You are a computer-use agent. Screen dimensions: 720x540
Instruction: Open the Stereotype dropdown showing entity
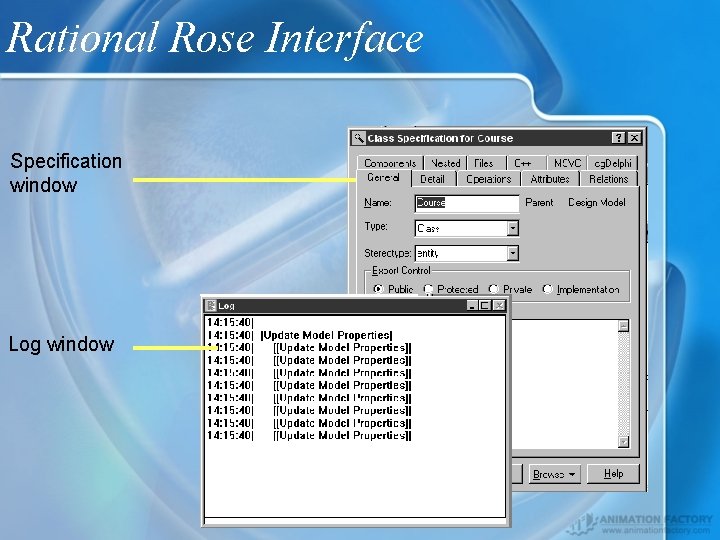(x=512, y=253)
